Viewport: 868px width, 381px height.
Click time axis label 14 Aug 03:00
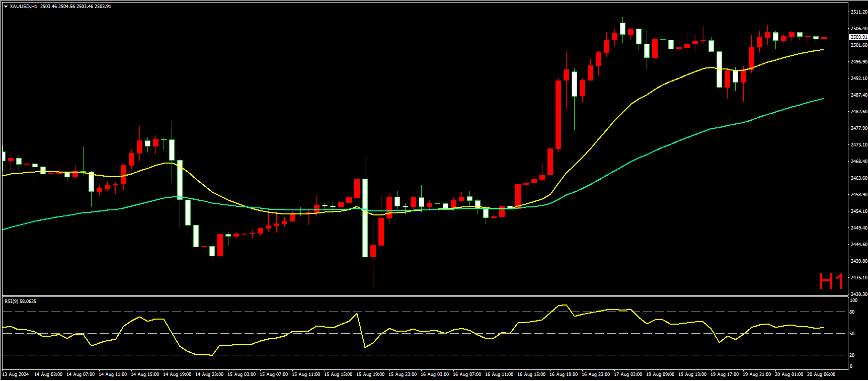[48, 374]
